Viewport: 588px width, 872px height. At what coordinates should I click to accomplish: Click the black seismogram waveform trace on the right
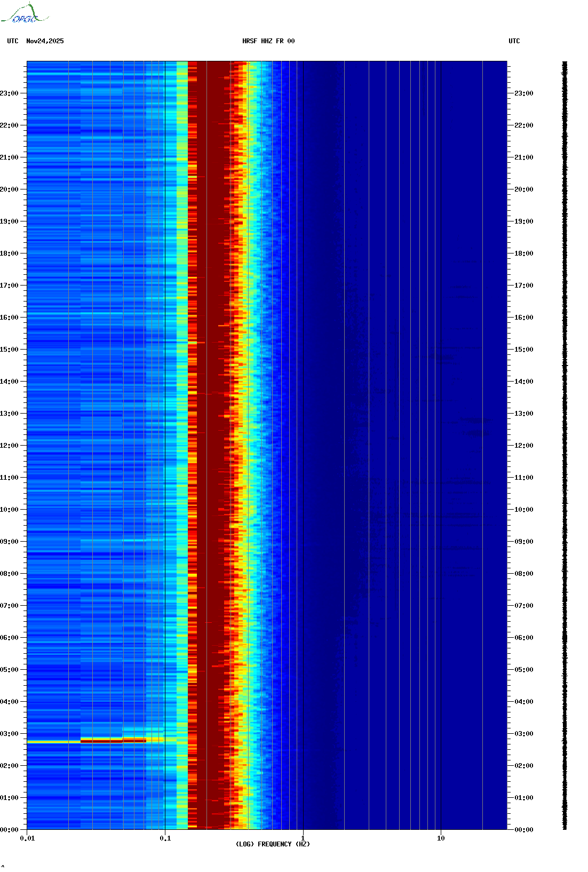point(565,445)
